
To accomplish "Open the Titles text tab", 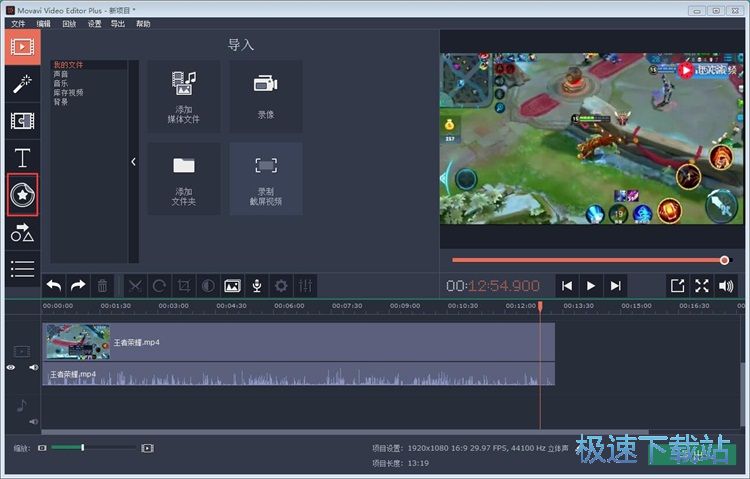I will [22, 158].
